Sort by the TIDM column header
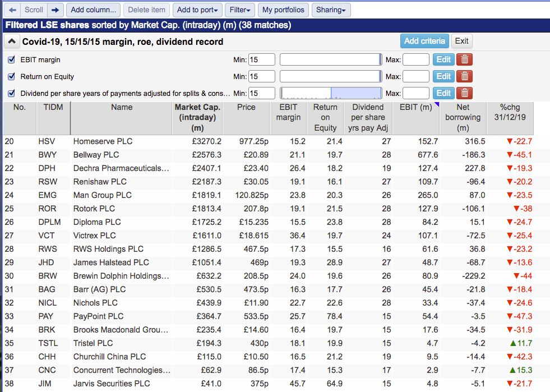550x392 pixels. 53,118
